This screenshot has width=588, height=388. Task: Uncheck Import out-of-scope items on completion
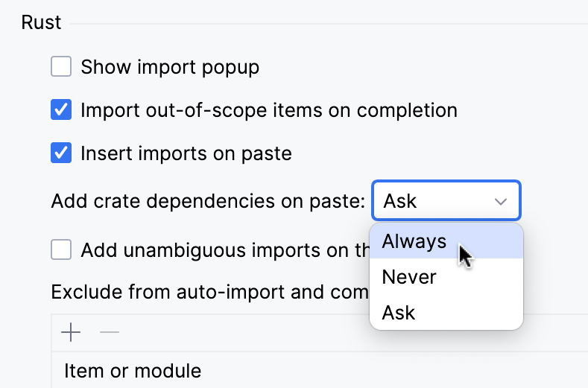coord(61,110)
